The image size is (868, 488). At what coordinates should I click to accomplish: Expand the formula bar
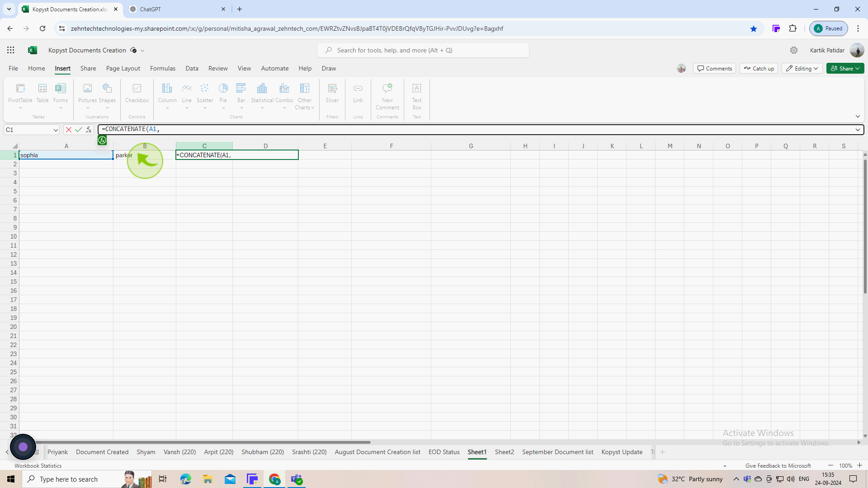coord(858,130)
